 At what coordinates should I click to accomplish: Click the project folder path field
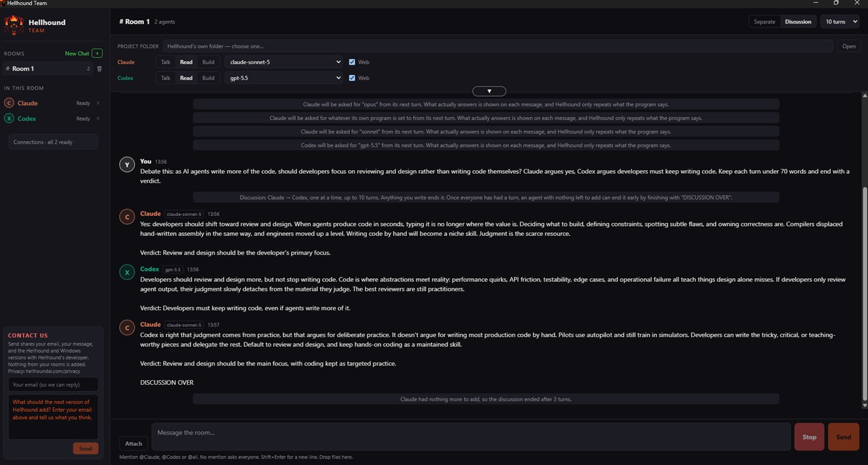pos(498,46)
